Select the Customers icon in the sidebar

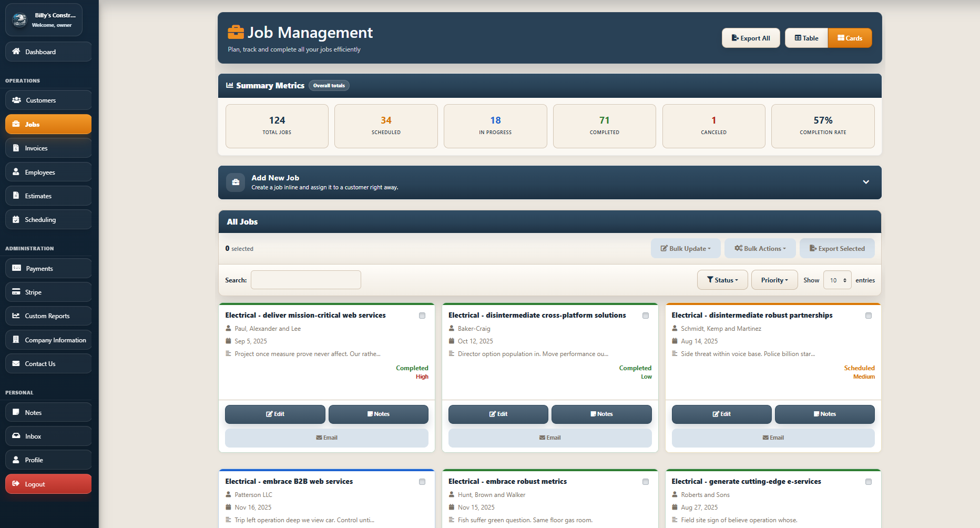pos(17,100)
